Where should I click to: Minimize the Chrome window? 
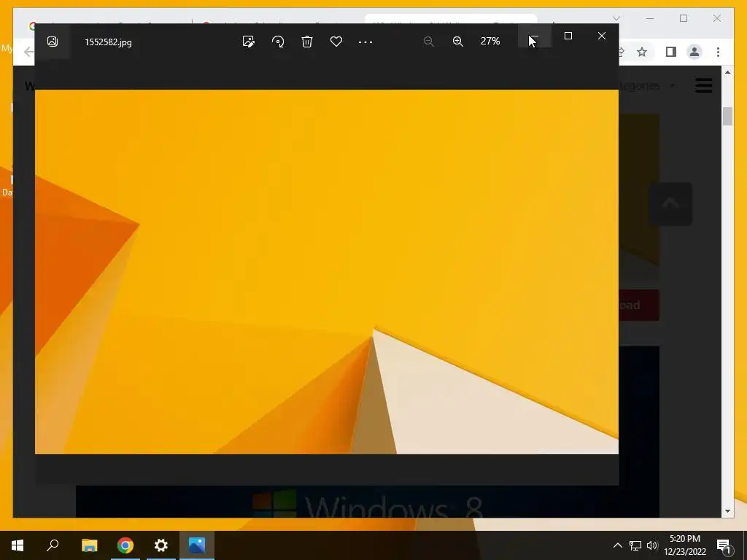click(650, 18)
